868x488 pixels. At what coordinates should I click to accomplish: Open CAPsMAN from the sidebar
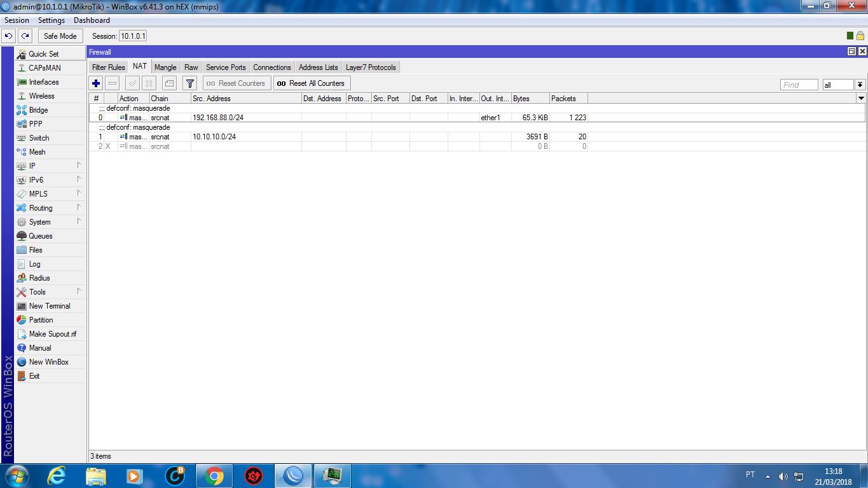(50, 68)
